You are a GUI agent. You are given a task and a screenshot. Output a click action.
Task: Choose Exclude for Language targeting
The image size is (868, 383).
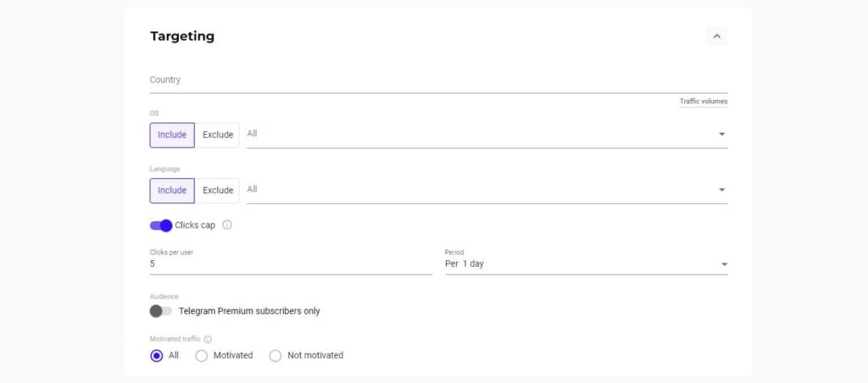tap(218, 191)
